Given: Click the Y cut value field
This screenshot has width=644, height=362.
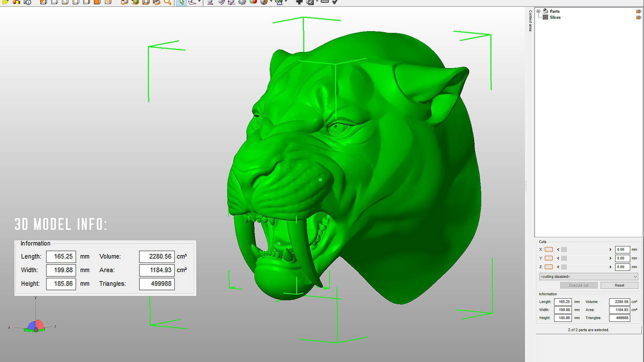Looking at the screenshot, I should click(622, 258).
